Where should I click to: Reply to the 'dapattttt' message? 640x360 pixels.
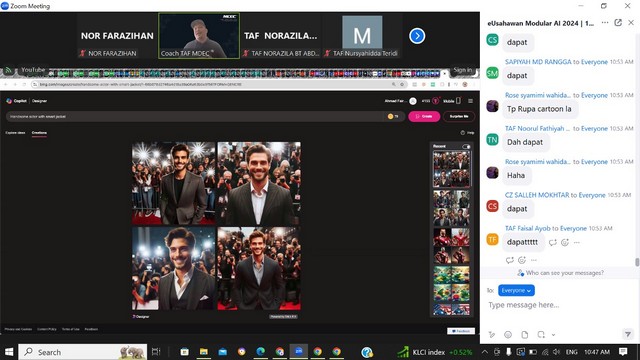click(553, 242)
